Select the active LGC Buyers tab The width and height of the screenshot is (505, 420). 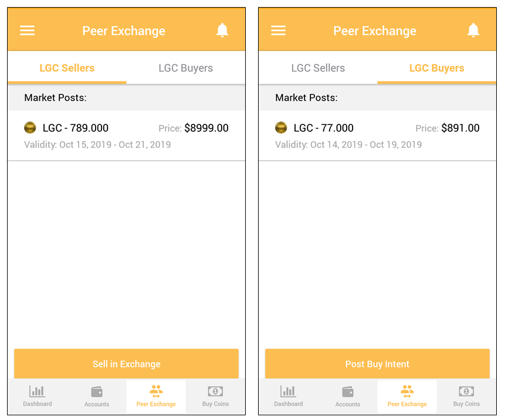pos(436,68)
